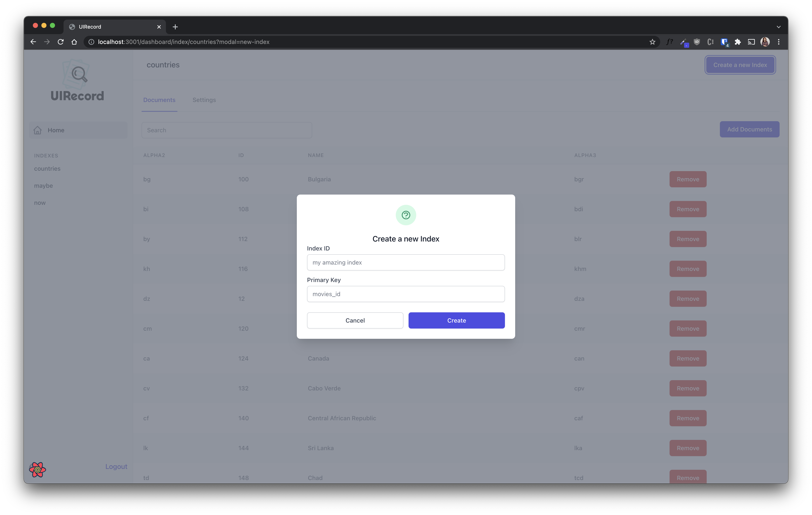Reload the page with the refresh icon
812x515 pixels.
(x=61, y=42)
